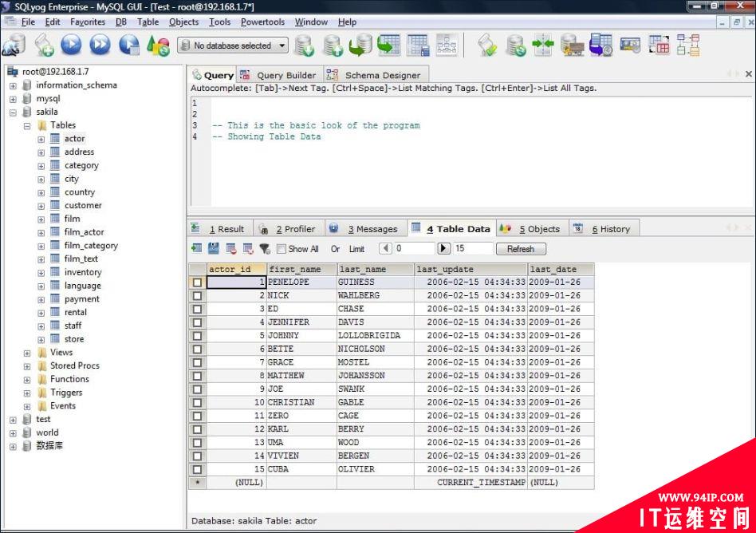
Task: Click the ID-card style Notification Services icon
Action: (630, 45)
